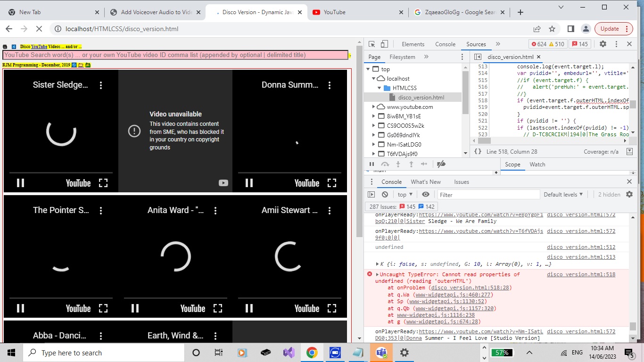Close the console drawer
Image resolution: width=644 pixels, height=362 pixels.
(x=629, y=182)
